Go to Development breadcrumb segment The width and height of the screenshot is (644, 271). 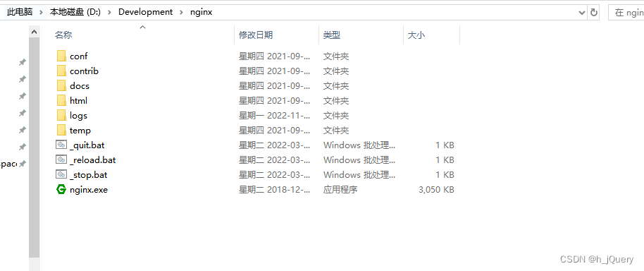(x=145, y=12)
